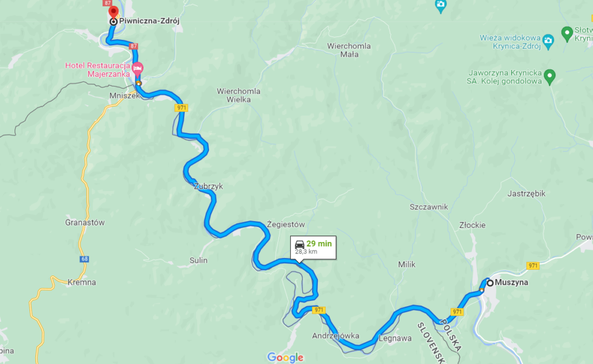This screenshot has height=364, width=593.
Task: Click the red destination pin at Piwniczna-Zdrój
Action: (x=113, y=12)
